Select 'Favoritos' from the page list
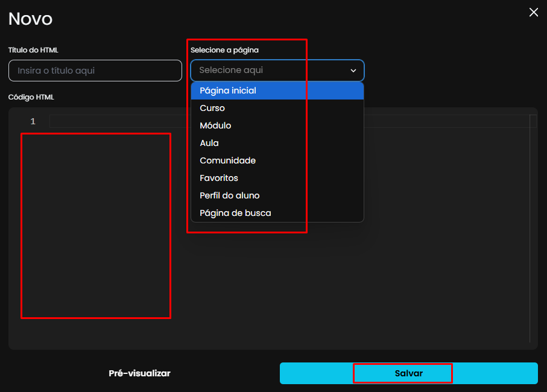 [277, 178]
